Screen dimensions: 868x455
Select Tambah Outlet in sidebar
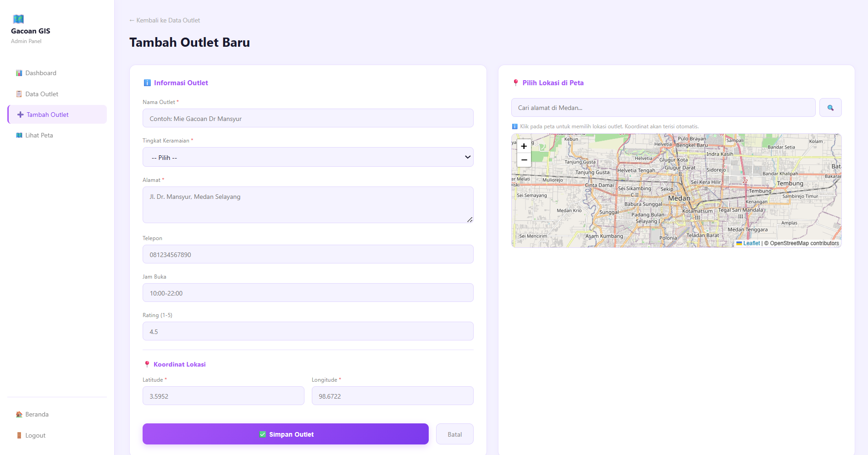pyautogui.click(x=57, y=115)
